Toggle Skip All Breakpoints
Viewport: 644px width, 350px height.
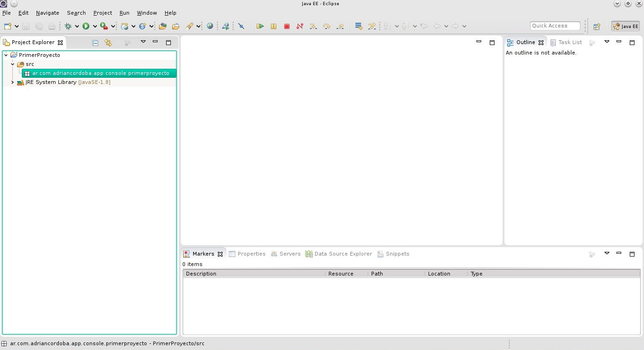coord(241,26)
